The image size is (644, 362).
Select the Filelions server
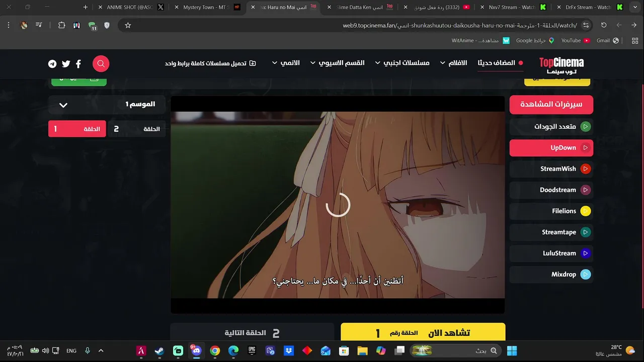(x=551, y=211)
